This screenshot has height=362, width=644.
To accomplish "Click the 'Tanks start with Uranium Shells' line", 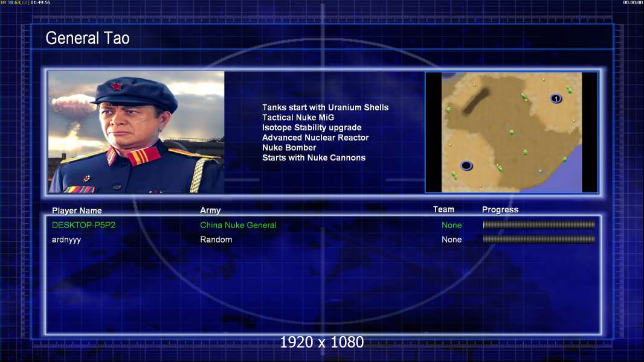I will [x=325, y=107].
